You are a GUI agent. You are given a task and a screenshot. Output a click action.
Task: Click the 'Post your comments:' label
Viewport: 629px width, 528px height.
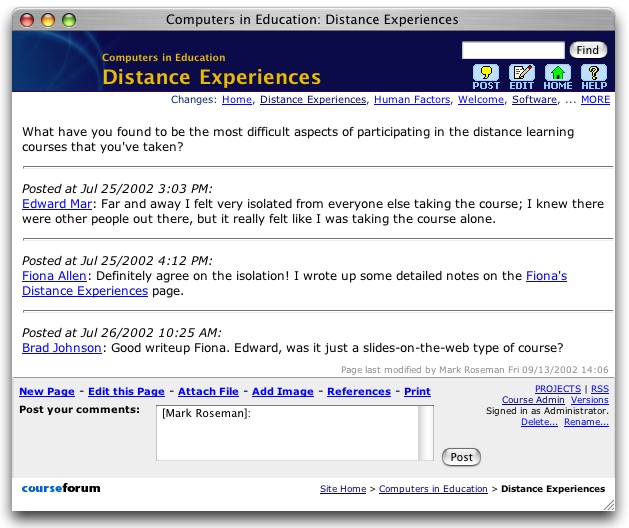coord(79,410)
